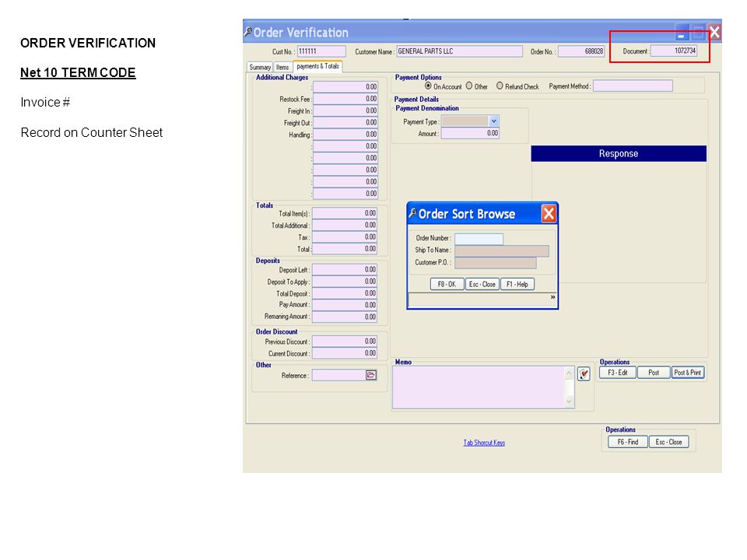Close the Order Sort Browse dialog
The width and height of the screenshot is (747, 560).
pyautogui.click(x=549, y=213)
